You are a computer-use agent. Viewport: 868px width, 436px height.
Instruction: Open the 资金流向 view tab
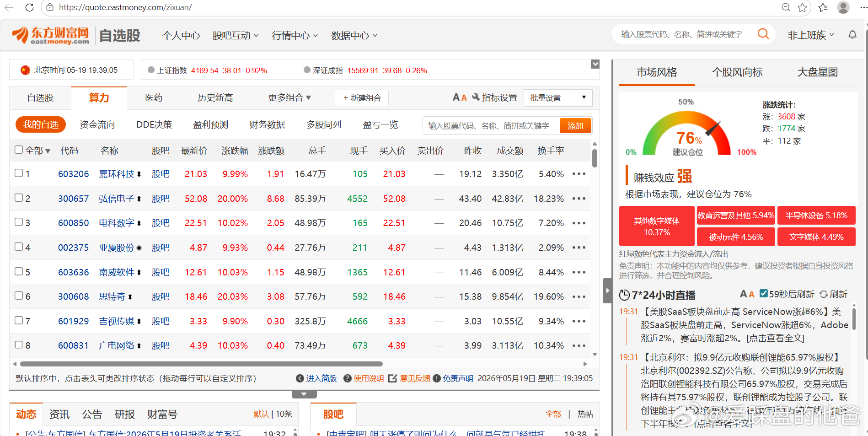97,124
